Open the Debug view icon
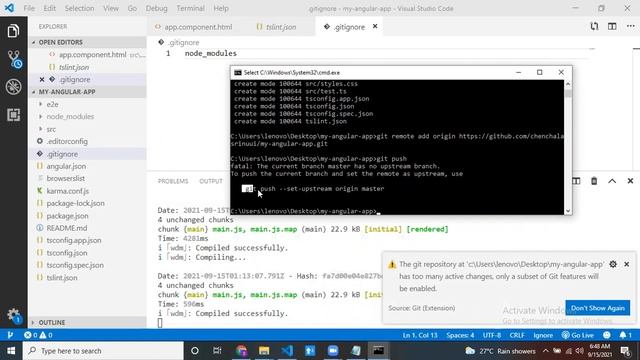Screen dimensions: 640x360 (13, 87)
